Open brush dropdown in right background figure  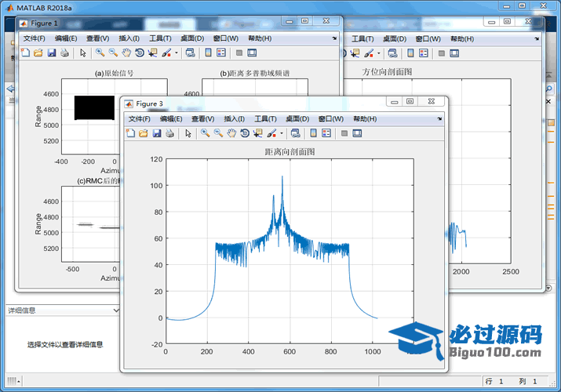click(378, 53)
